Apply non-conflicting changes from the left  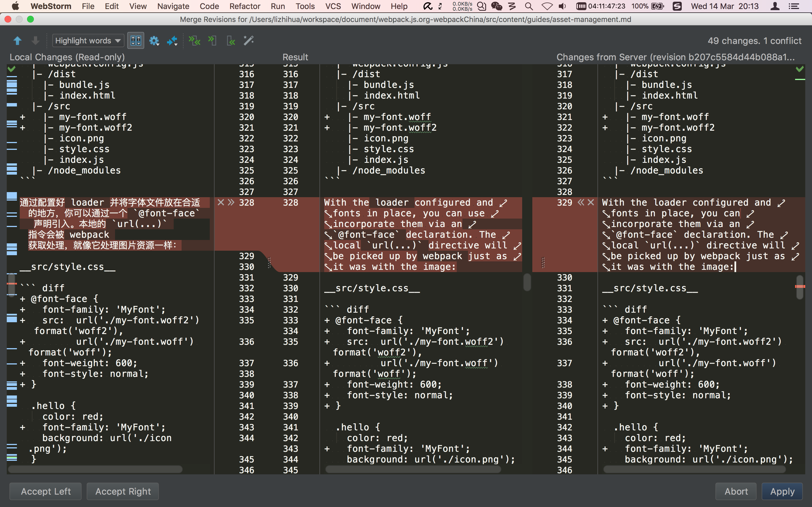[x=212, y=41]
